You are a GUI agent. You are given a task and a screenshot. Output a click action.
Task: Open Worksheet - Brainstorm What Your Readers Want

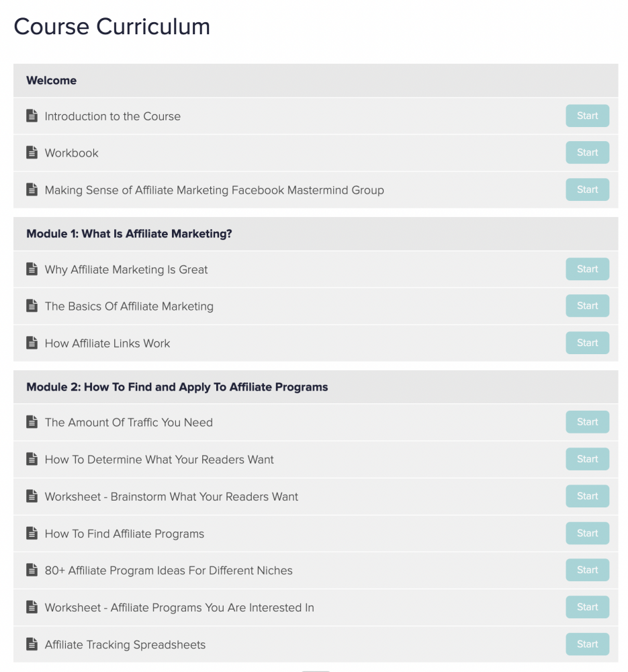(x=171, y=497)
